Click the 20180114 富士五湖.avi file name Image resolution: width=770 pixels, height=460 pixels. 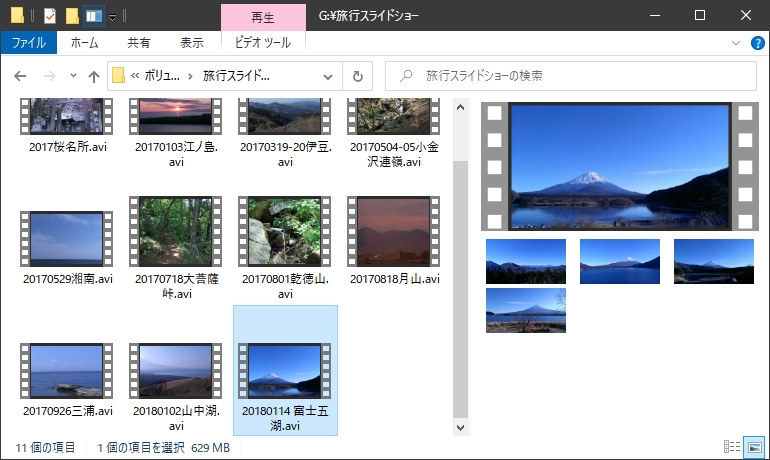click(285, 418)
